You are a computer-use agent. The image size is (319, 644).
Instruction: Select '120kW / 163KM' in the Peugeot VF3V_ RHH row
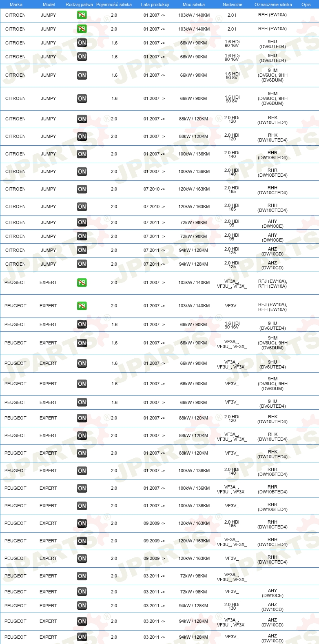click(x=194, y=558)
